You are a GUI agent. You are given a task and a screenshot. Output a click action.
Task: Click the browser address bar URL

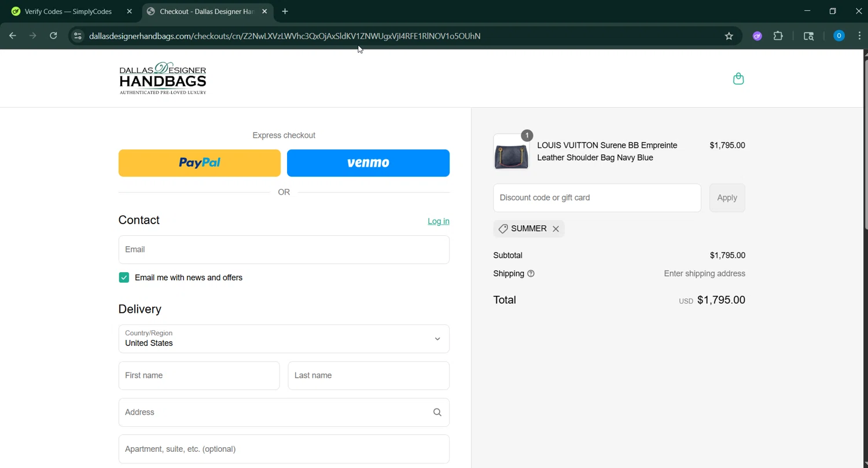(x=285, y=36)
